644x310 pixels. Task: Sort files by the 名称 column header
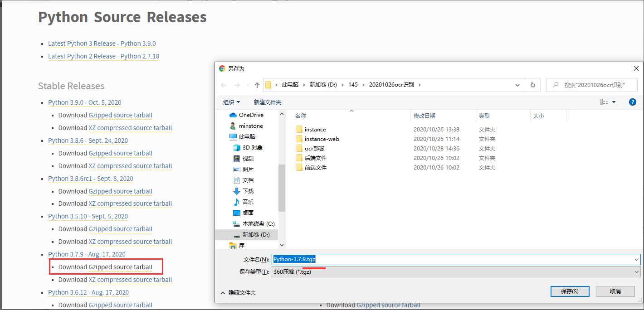(299, 116)
